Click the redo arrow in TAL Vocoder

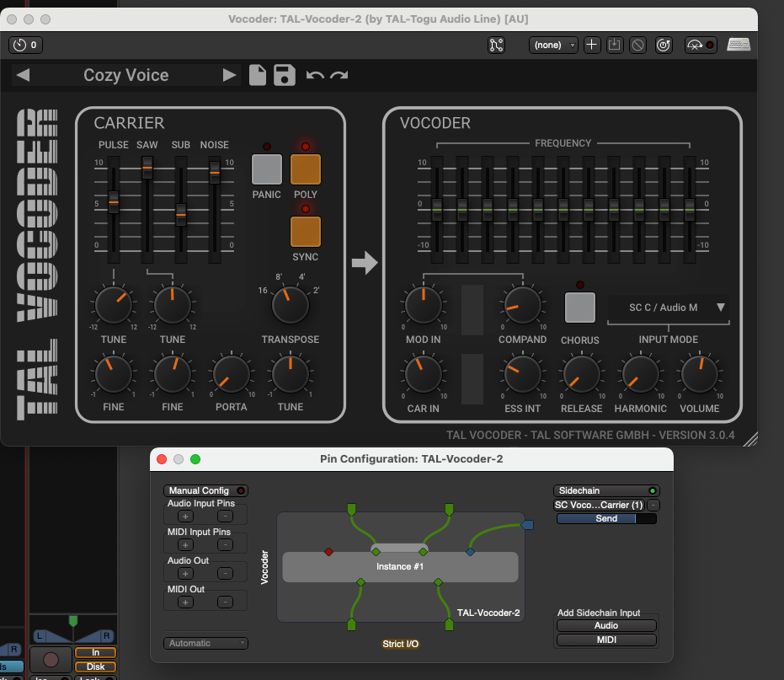pos(339,76)
